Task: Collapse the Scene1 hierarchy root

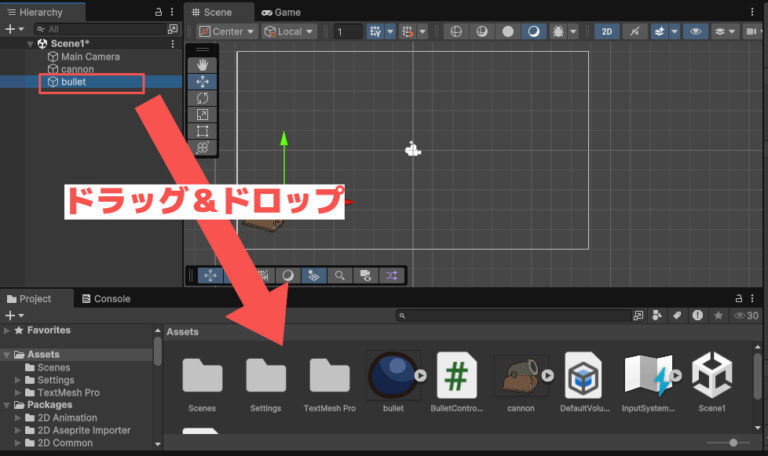Action: (30, 44)
